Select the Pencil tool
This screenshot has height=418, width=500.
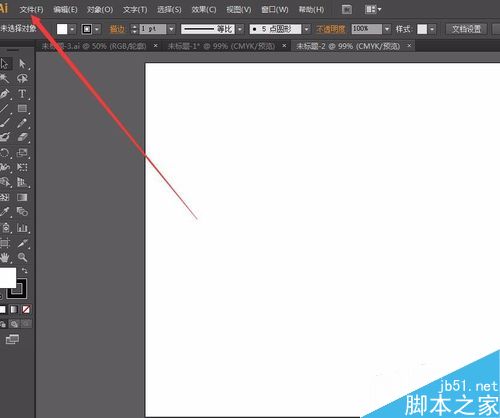[22, 123]
